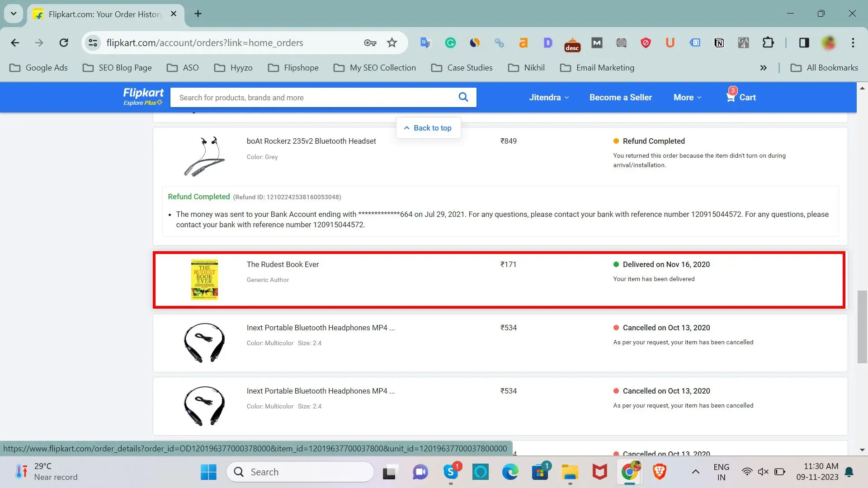Click the password key icon in address bar

point(370,42)
